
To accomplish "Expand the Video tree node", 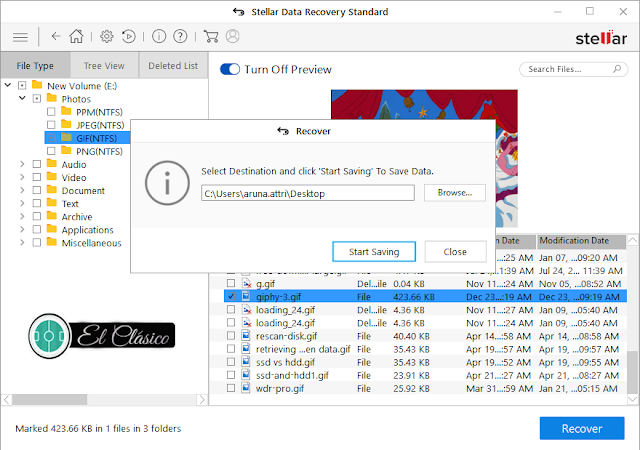I will (22, 177).
